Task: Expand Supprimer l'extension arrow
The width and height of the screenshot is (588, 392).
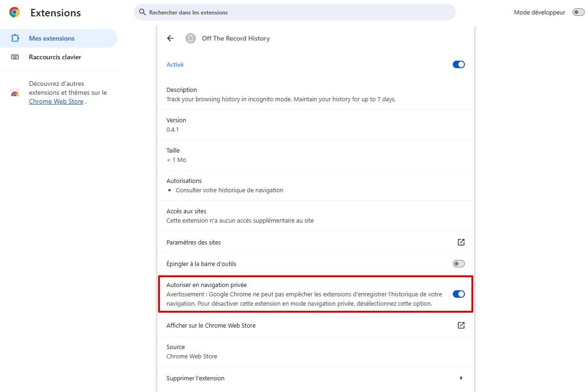Action: coord(461,378)
